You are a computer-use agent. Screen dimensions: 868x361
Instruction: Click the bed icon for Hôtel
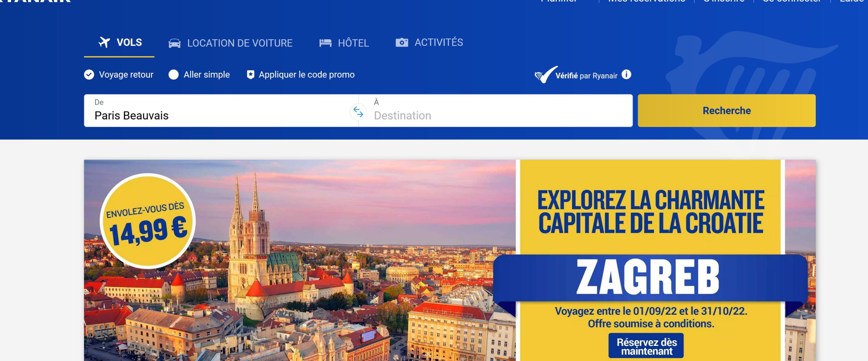(325, 43)
